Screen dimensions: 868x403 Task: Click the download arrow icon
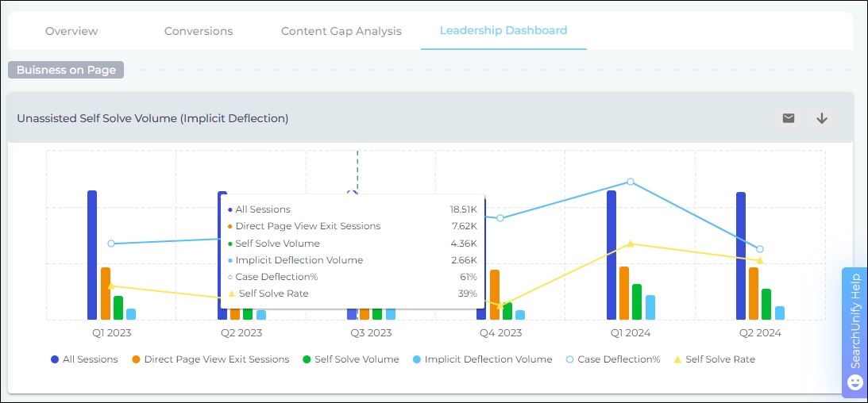coord(822,118)
